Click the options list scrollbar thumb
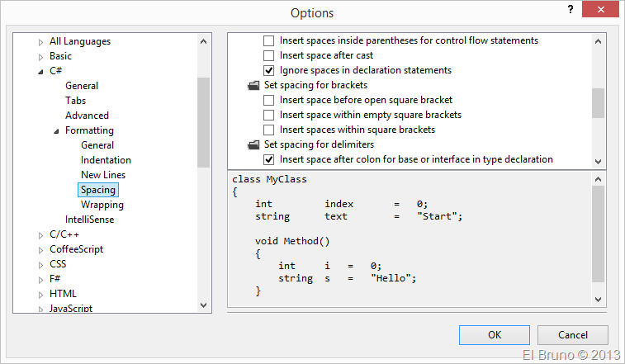 pyautogui.click(x=599, y=102)
